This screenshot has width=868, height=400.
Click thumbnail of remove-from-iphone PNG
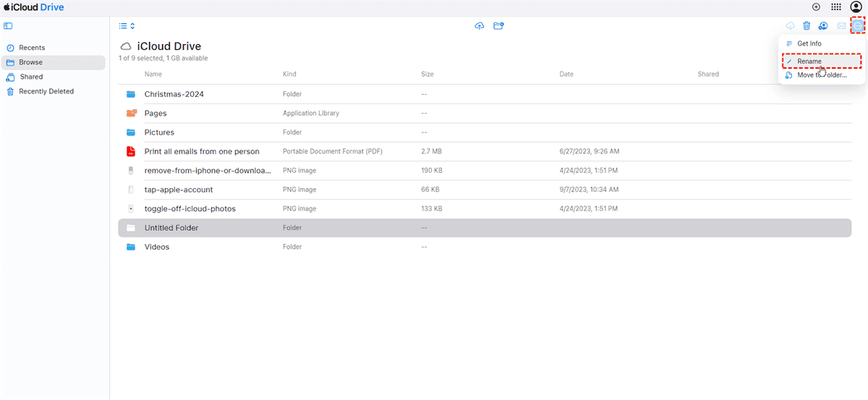[131, 171]
